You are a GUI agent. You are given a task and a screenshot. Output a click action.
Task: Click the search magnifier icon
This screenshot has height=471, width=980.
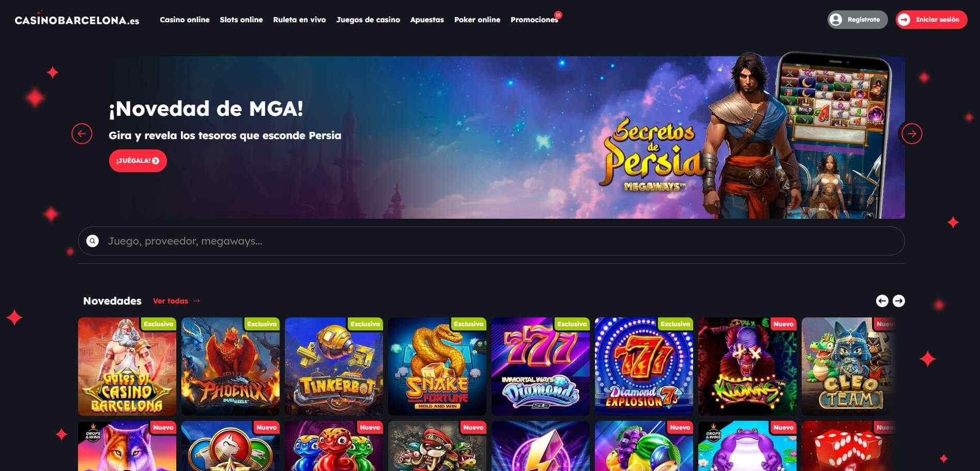point(93,241)
